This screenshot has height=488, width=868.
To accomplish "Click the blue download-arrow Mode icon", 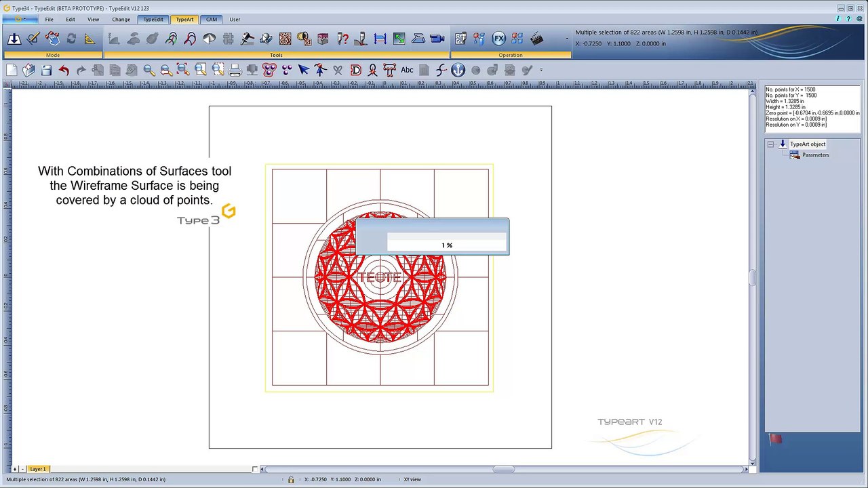I will (14, 39).
